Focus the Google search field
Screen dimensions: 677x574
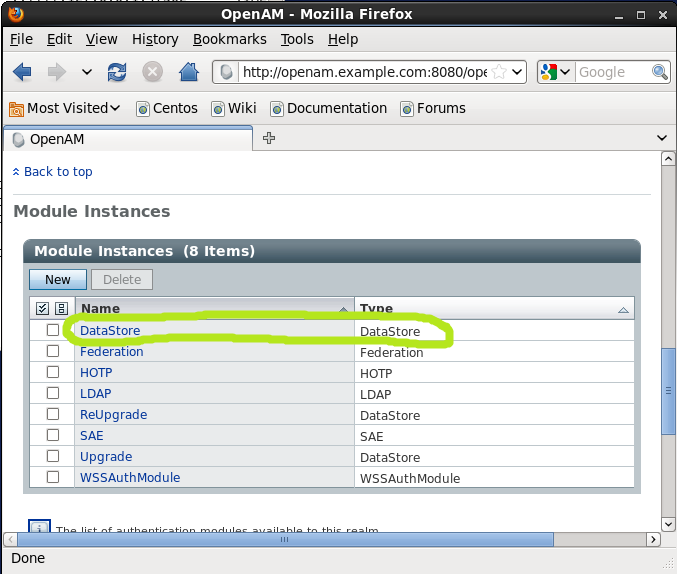pos(613,72)
